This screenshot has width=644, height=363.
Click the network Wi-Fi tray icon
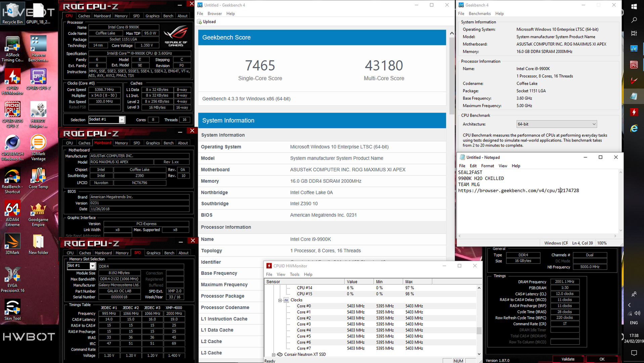[x=630, y=313]
